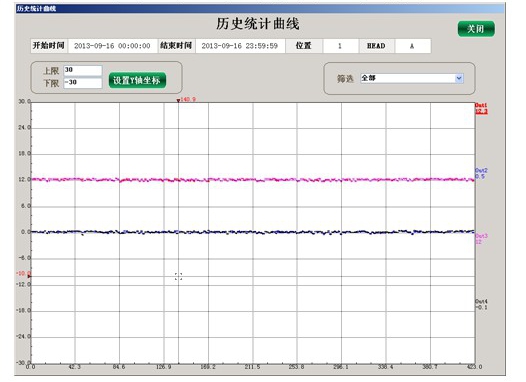
Task: Click the magenta curve near 12.0
Action: click(253, 180)
